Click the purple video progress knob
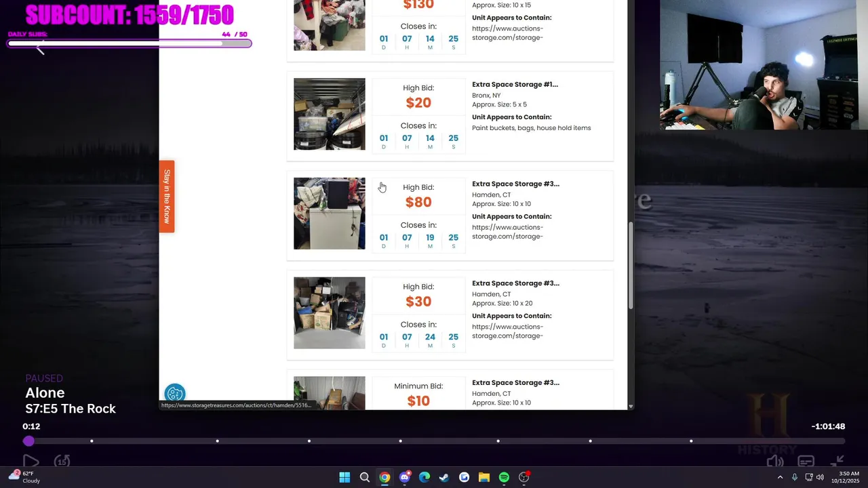This screenshot has height=488, width=868. click(x=28, y=441)
